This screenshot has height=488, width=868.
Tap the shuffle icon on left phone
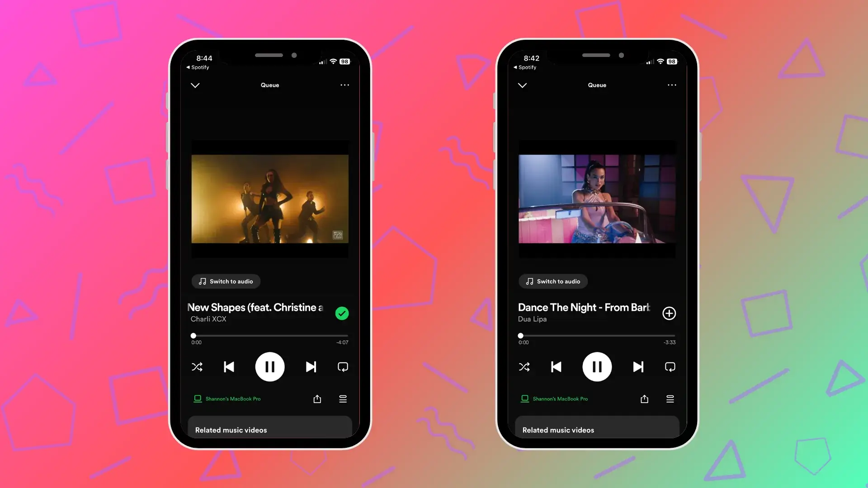[x=197, y=366]
